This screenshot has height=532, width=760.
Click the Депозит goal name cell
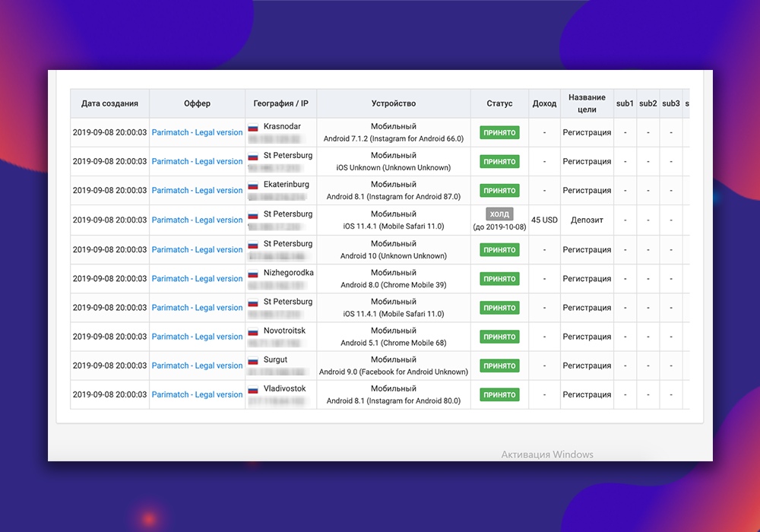point(587,220)
